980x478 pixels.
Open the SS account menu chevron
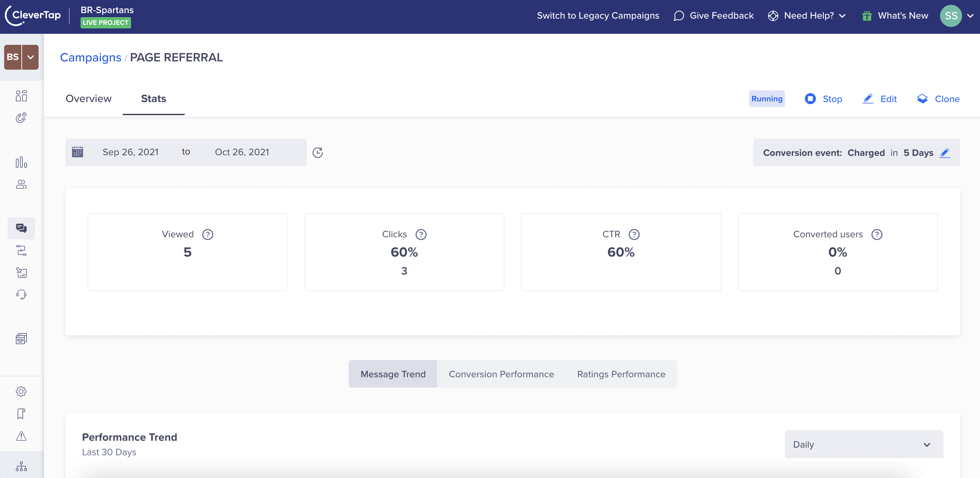[x=970, y=16]
